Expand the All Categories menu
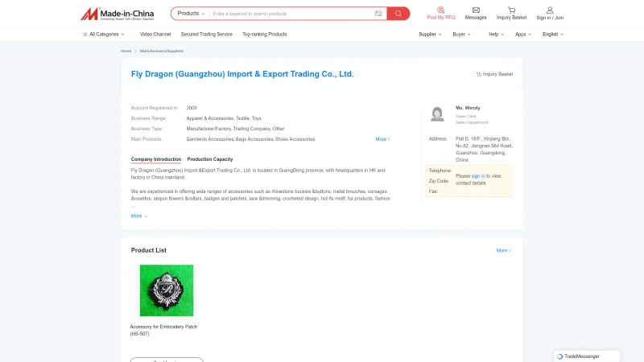Viewport: 644px width, 362px height. (x=103, y=35)
